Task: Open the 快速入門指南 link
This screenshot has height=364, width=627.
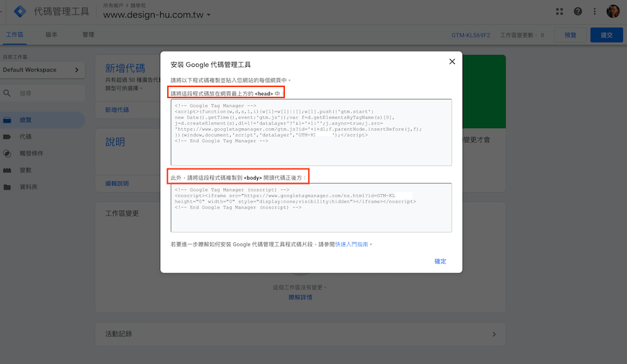Action: [x=352, y=244]
